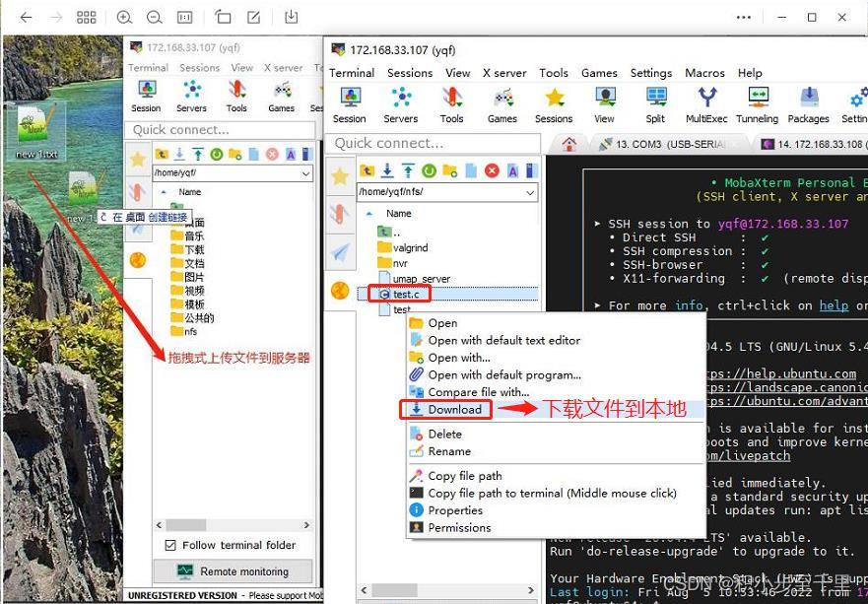Toggle the Follow terminal folder checkbox
868x604 pixels.
click(170, 545)
